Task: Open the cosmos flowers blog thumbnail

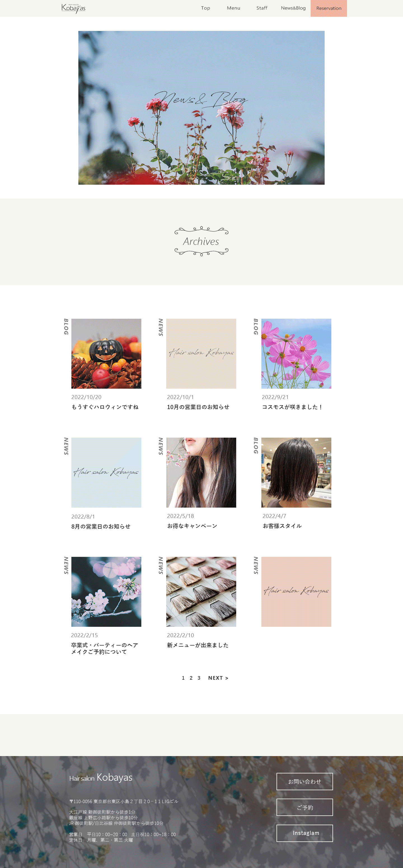Action: (x=296, y=353)
